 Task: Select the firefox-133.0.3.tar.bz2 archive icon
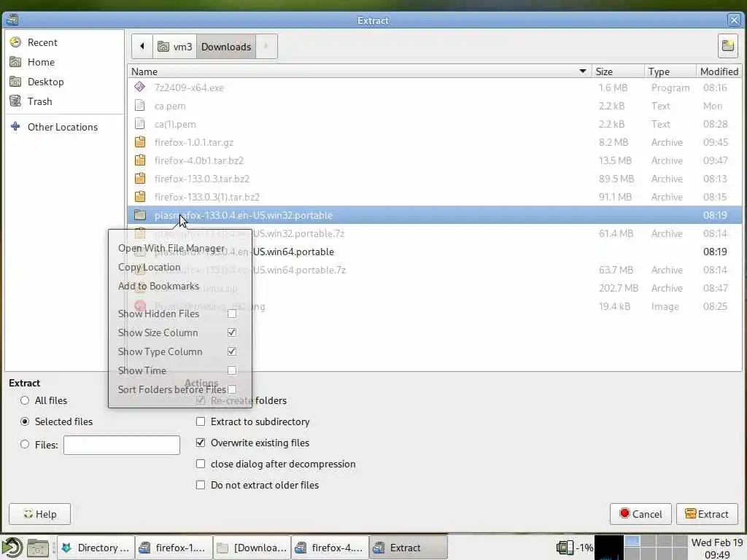point(139,179)
